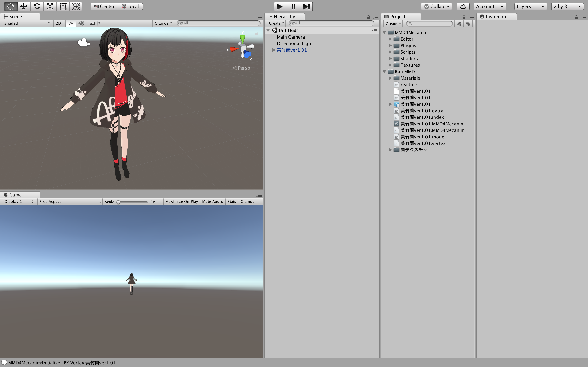Toggle 2D scene view mode
The width and height of the screenshot is (588, 367).
(x=58, y=23)
